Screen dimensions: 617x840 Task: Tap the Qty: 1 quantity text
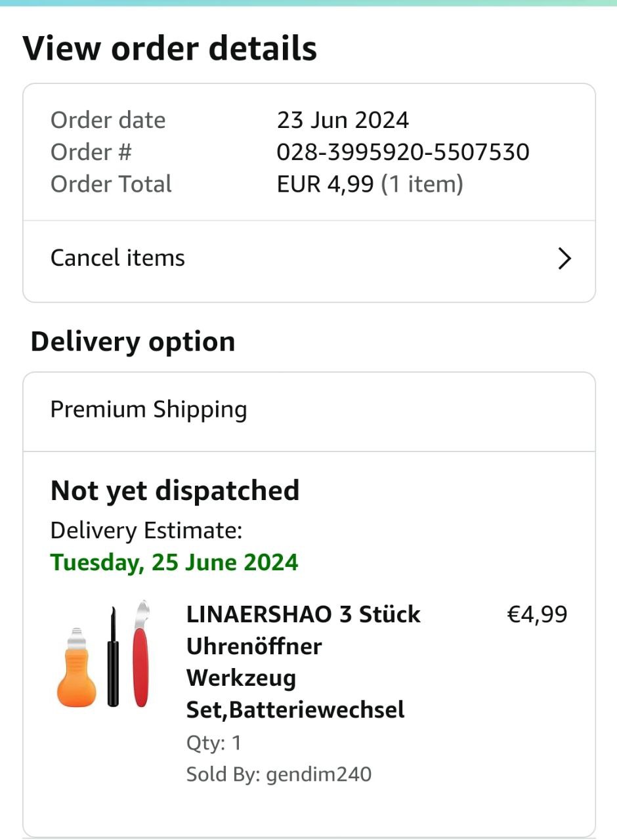tap(214, 743)
